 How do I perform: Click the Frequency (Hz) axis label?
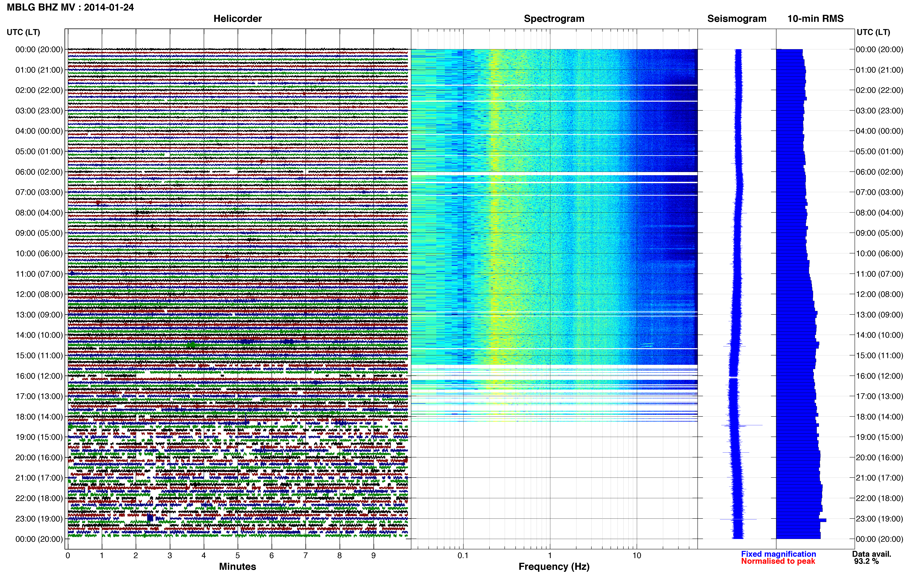click(554, 566)
